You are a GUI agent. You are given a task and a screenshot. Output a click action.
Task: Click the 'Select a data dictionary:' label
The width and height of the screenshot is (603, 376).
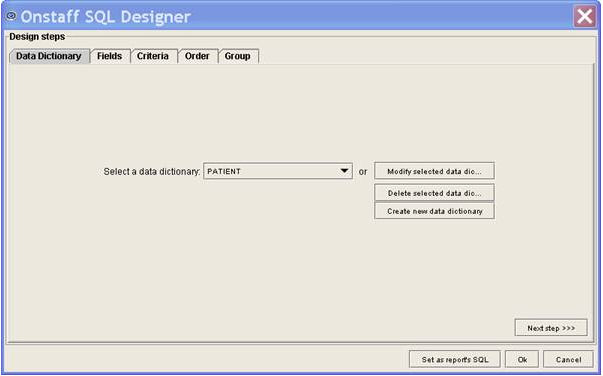[x=152, y=171]
